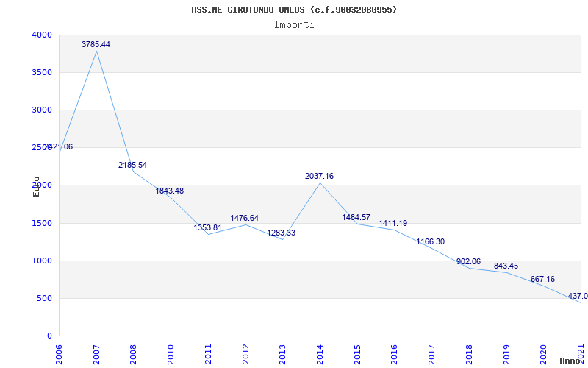Click the 2011 x-axis year label
The image size is (588, 368).
pyautogui.click(x=207, y=354)
